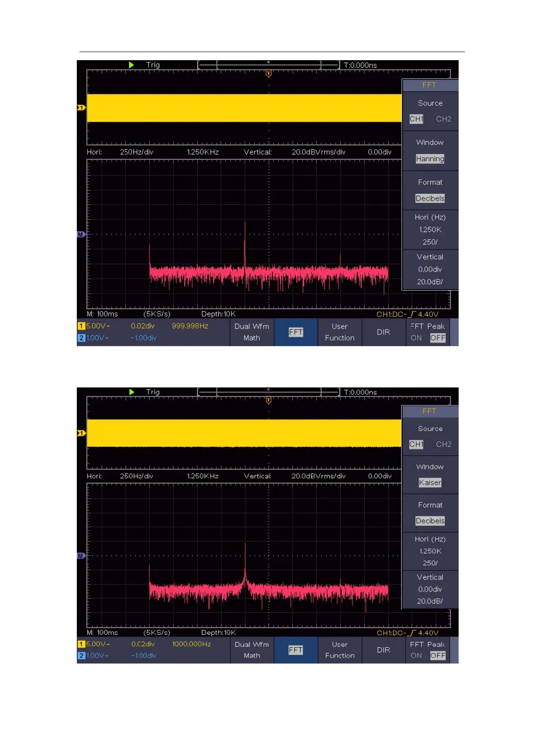Select Vertical setting in Kaiser FFT menu
This screenshot has width=535, height=756.
click(430, 589)
